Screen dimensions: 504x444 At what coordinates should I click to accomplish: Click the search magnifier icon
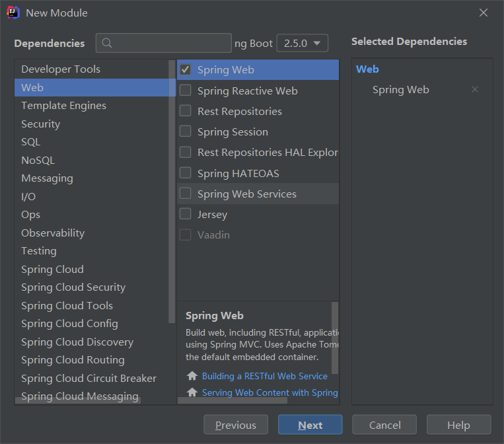point(107,43)
